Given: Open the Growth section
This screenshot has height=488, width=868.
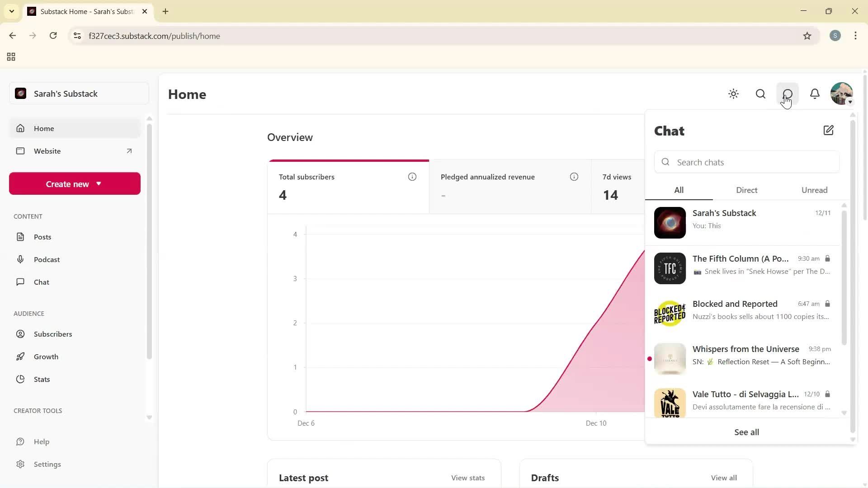Looking at the screenshot, I should (x=46, y=357).
